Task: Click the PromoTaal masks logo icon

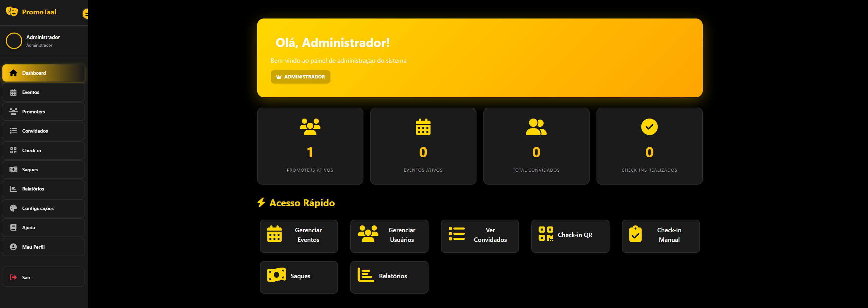Action: (12, 12)
